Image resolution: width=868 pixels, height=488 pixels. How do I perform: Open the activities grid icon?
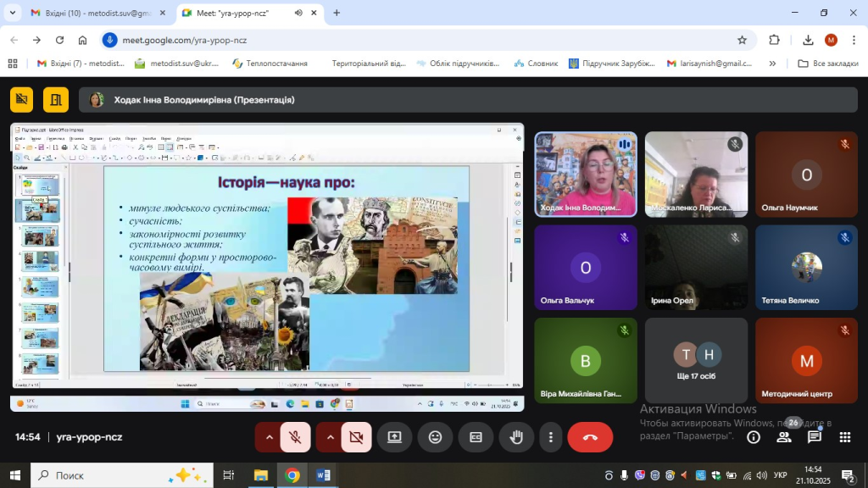coord(844,437)
